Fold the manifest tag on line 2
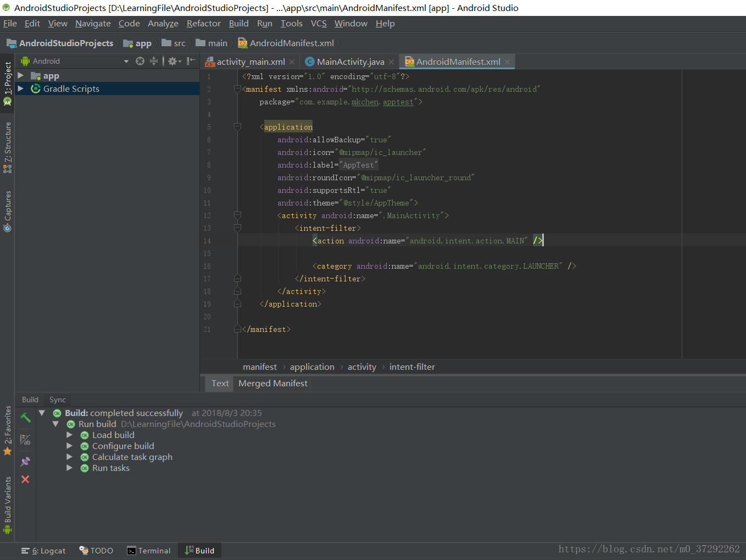The image size is (746, 560). tap(237, 89)
